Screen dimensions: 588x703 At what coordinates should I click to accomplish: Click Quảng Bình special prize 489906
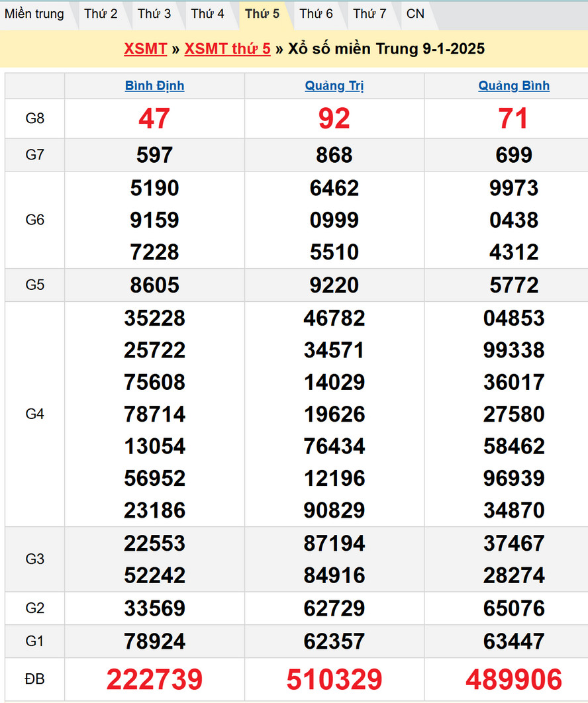[514, 680]
